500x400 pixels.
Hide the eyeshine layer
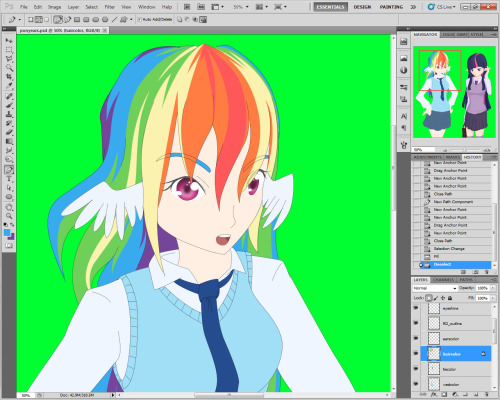click(x=416, y=308)
